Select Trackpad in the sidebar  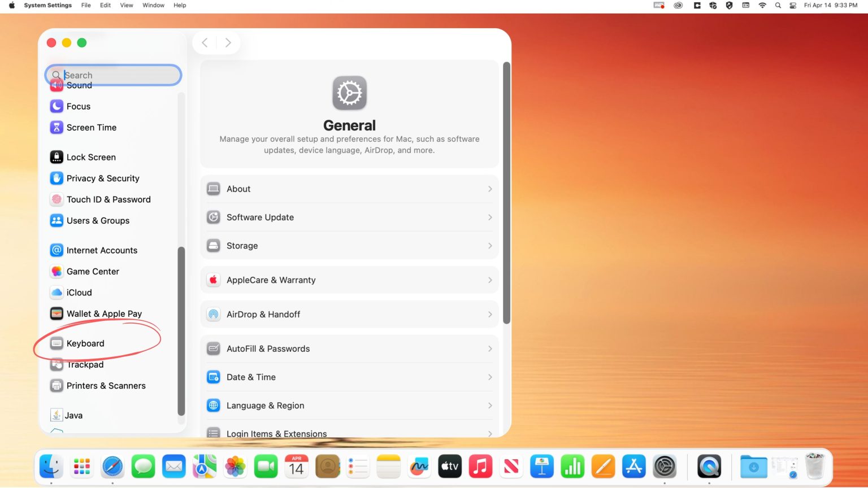[85, 364]
